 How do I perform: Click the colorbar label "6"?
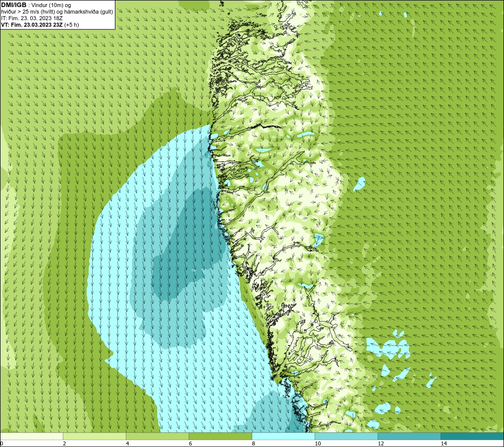pos(191,444)
